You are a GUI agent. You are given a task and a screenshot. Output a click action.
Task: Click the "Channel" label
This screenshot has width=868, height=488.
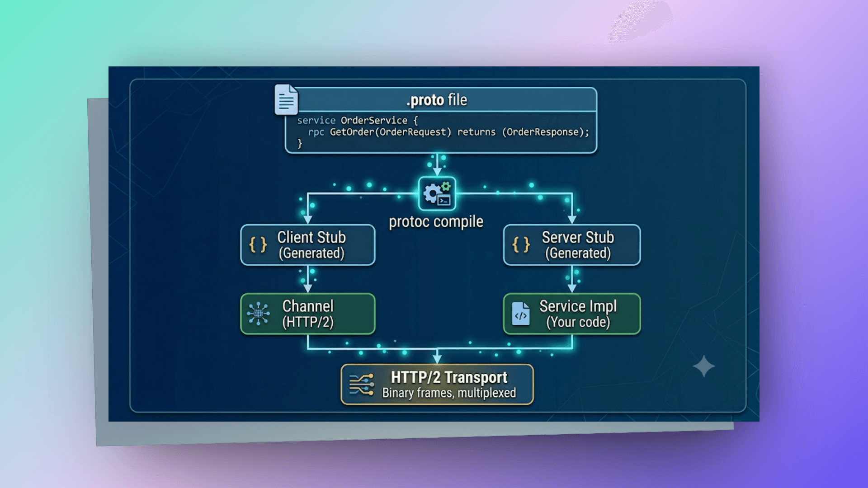coord(308,306)
